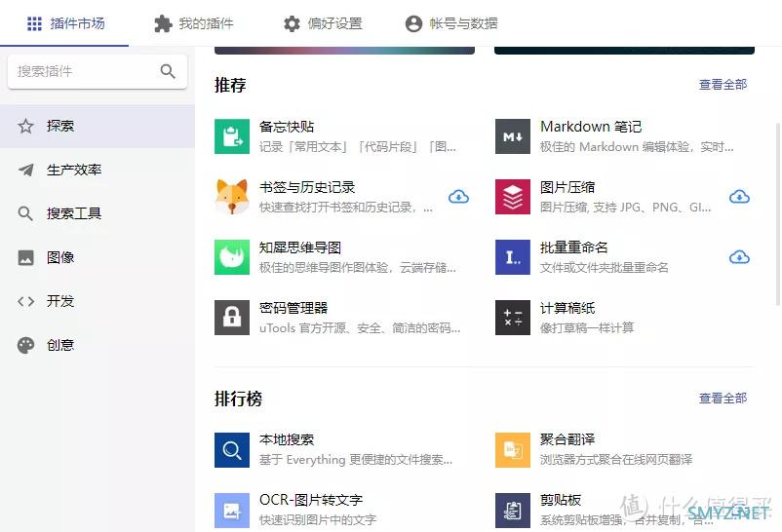782x532 pixels.
Task: Open 书签与历史记录 title text
Action: (x=307, y=187)
